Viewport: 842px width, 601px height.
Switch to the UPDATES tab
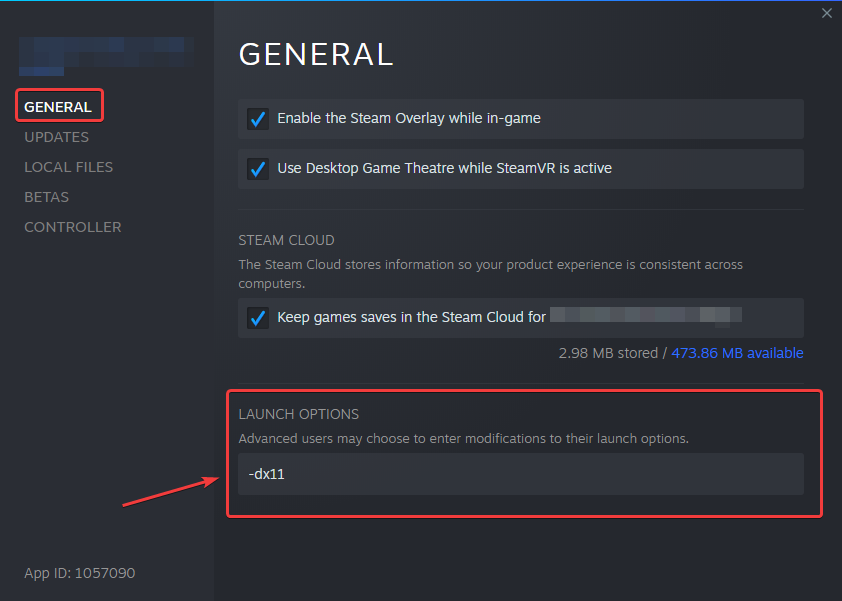[56, 137]
